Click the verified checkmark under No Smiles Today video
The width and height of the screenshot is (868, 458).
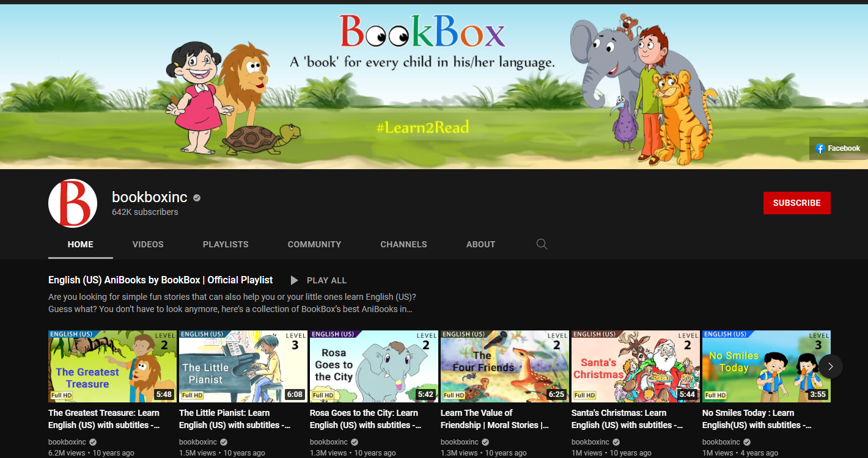[746, 442]
